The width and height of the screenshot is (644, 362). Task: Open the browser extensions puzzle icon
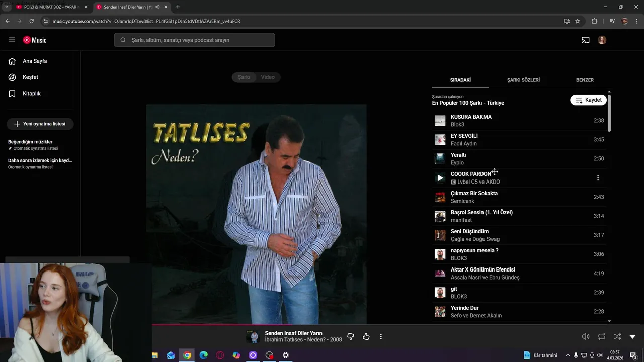tap(594, 21)
